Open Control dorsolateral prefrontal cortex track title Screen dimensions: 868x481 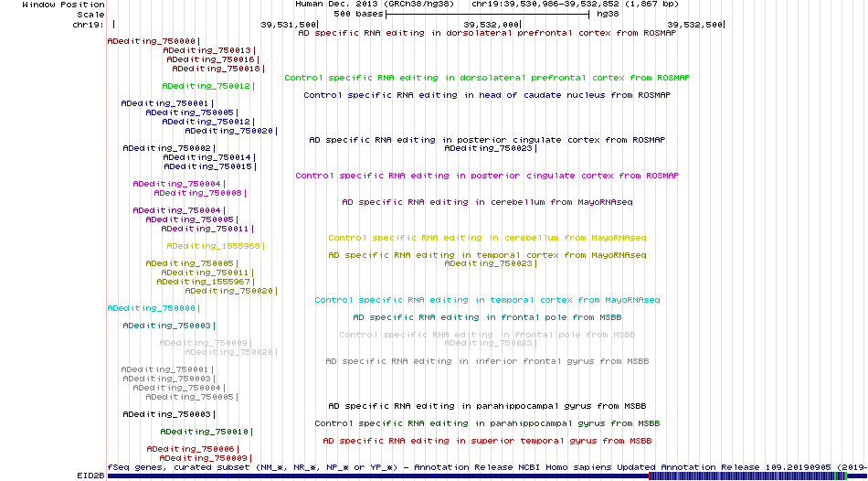(x=487, y=78)
